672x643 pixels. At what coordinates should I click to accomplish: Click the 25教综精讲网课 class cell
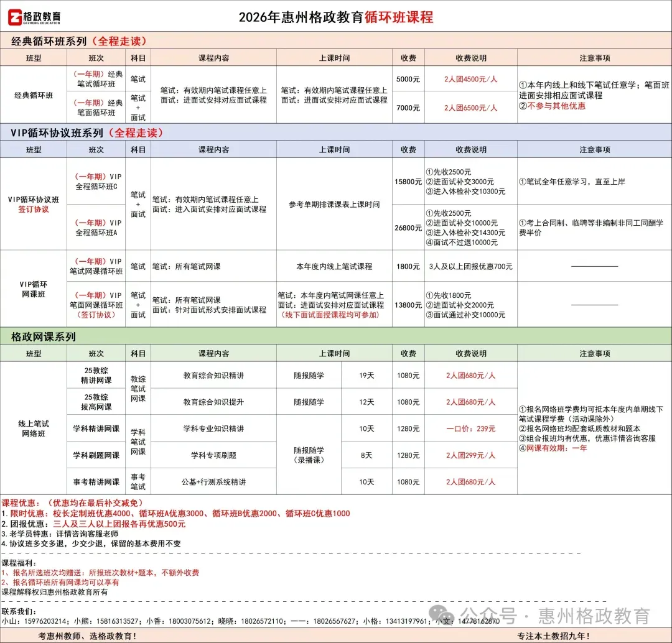(x=96, y=375)
